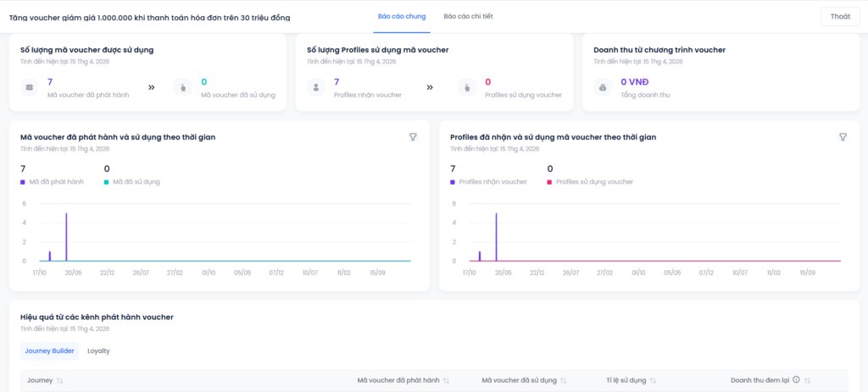
Task: Click the total revenue money bag icon
Action: tap(603, 87)
